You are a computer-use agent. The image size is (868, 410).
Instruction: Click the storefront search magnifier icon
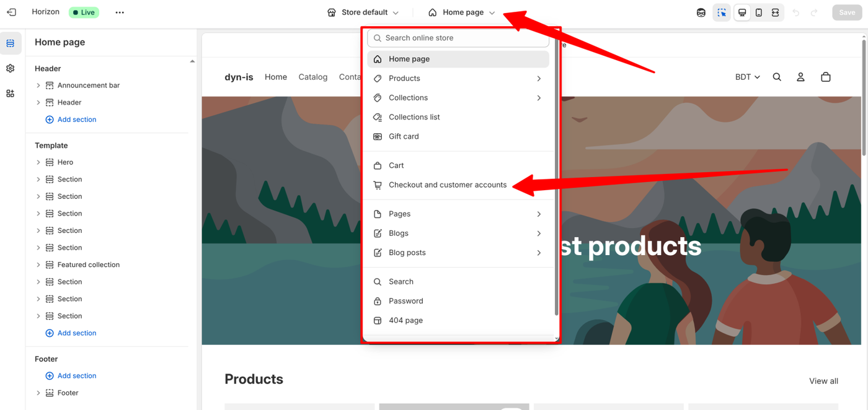tap(777, 77)
